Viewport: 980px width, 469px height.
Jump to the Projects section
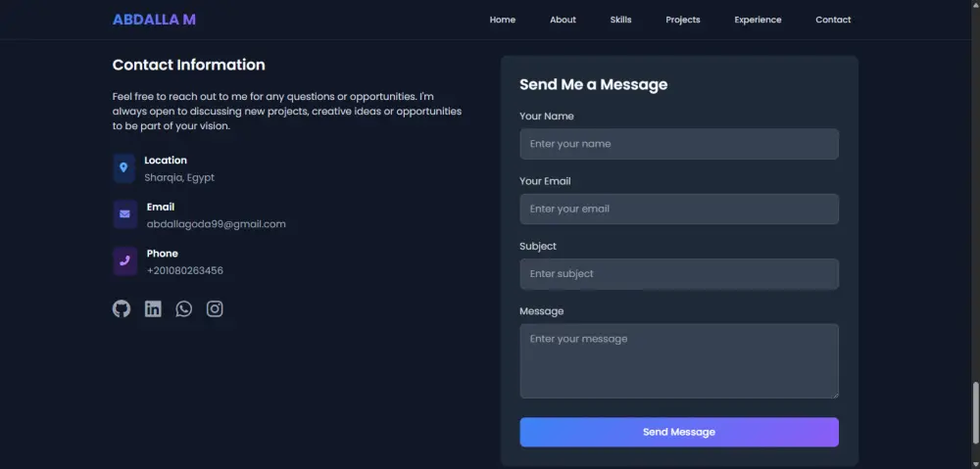[683, 20]
